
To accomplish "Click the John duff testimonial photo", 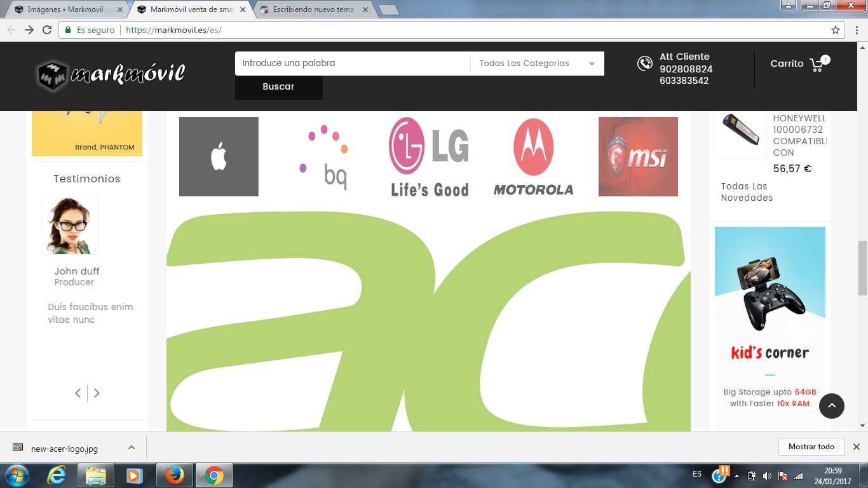I will tap(71, 226).
